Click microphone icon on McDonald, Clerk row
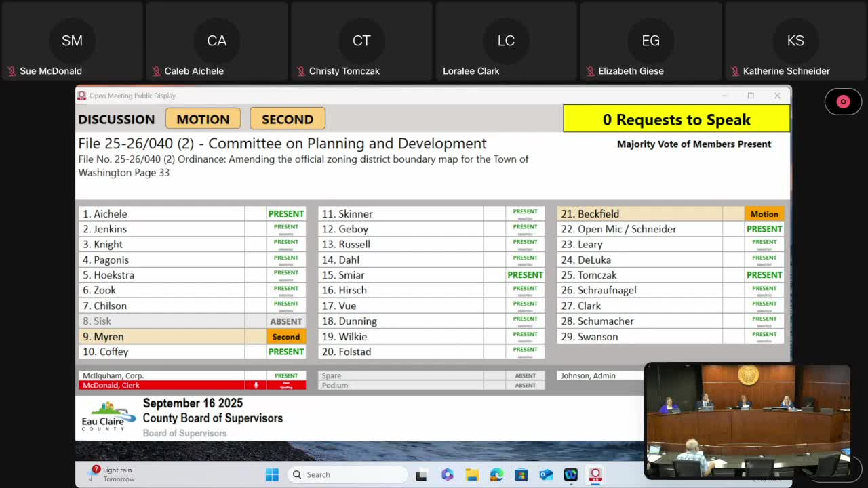Screen dimensions: 868x488 coord(256,385)
